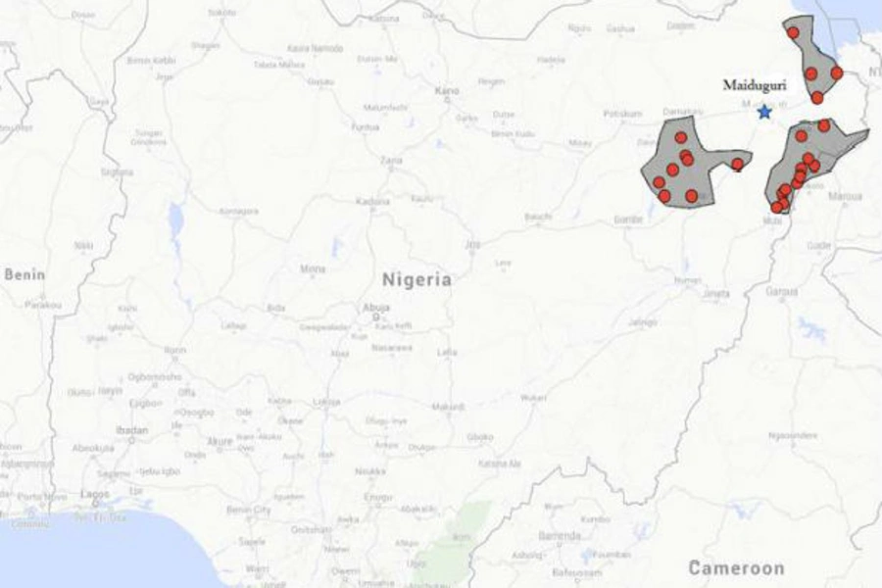Click the blue star marker for Maiduguri
Image resolution: width=882 pixels, height=588 pixels.
[x=763, y=112]
